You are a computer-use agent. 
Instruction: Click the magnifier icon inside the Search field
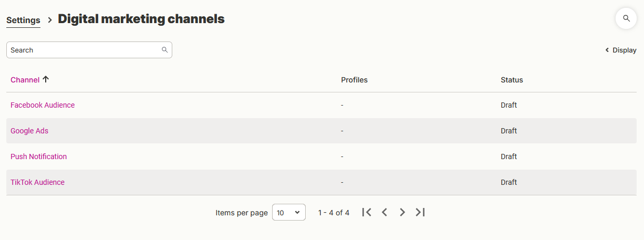pos(165,50)
